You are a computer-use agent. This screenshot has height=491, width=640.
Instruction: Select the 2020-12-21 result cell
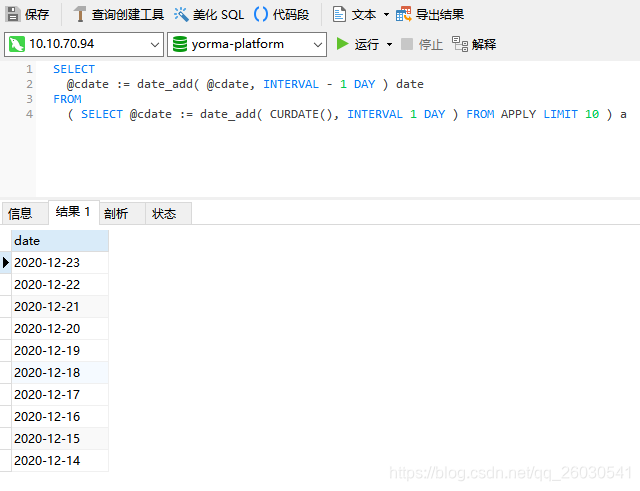pyautogui.click(x=60, y=307)
